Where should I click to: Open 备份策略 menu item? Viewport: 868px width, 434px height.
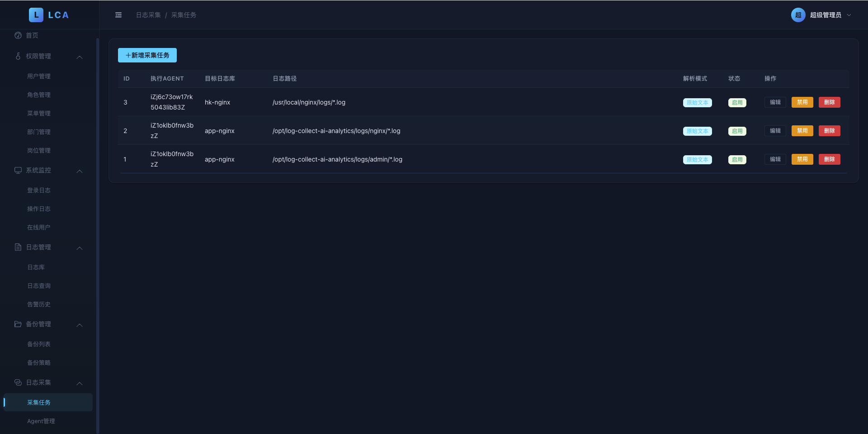click(x=39, y=362)
